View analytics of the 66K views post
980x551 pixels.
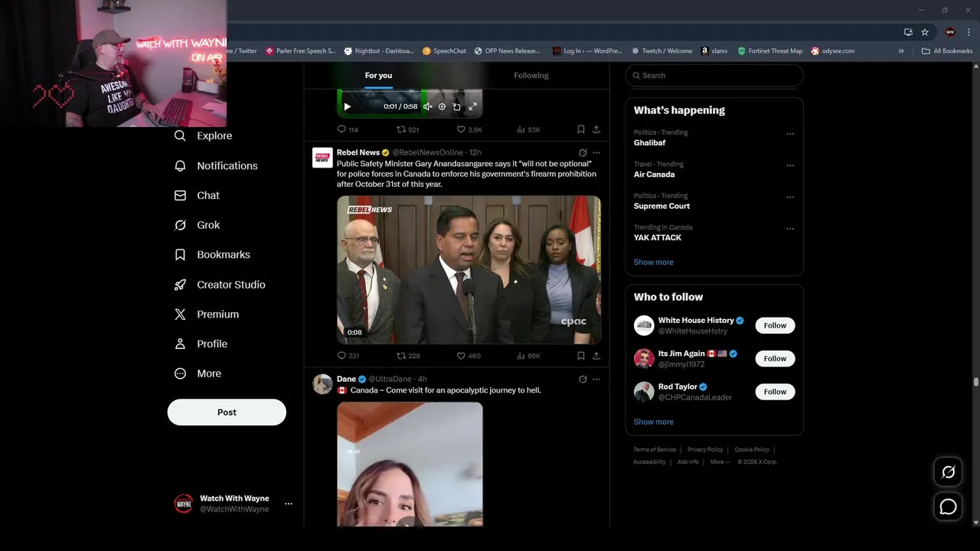point(528,356)
